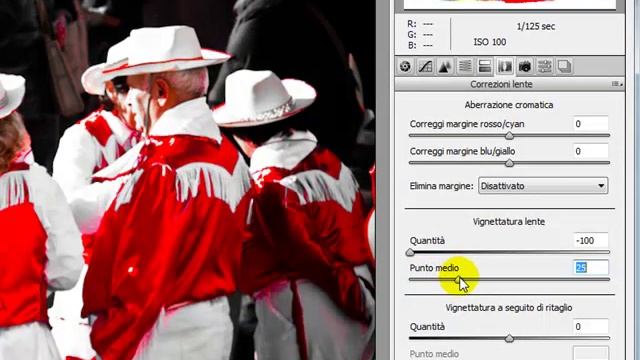640x360 pixels.
Task: Click the 'Elimina margine:' label
Action: pyautogui.click(x=442, y=186)
